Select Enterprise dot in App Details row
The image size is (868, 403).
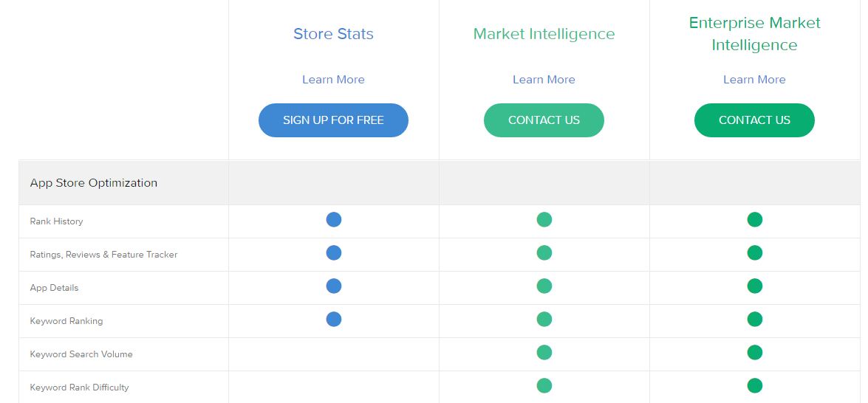click(x=754, y=286)
